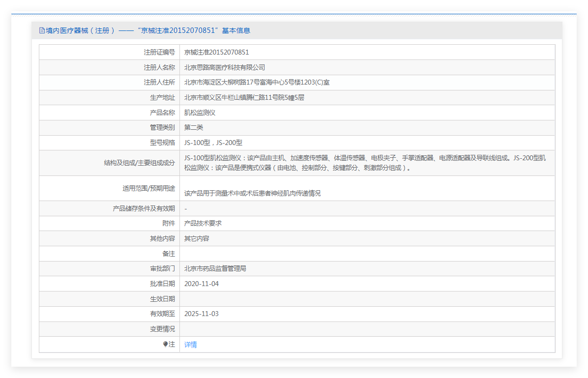
Task: Click the 第二类 management category value
Action: 193,127
